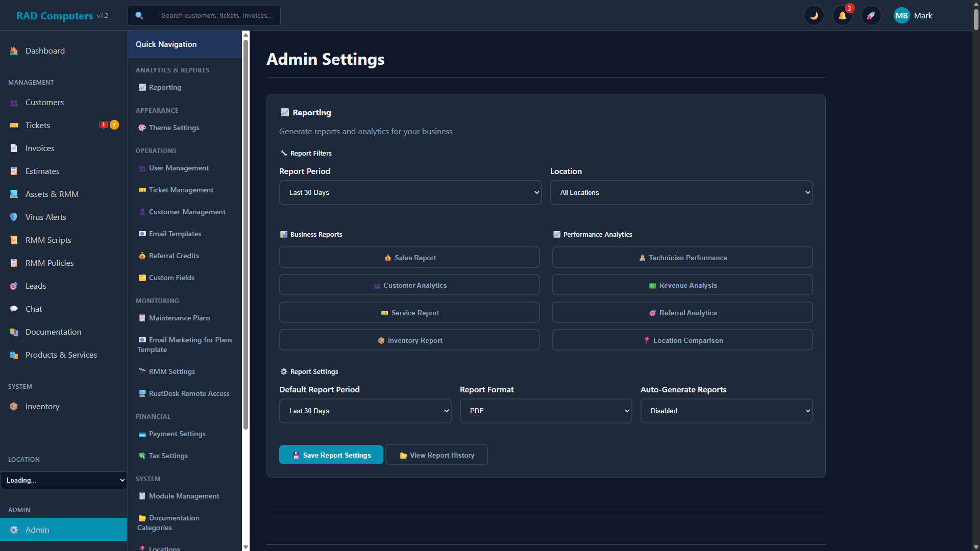Open the notifications bell with 3 alerts
The width and height of the screenshot is (980, 551).
coord(842,15)
